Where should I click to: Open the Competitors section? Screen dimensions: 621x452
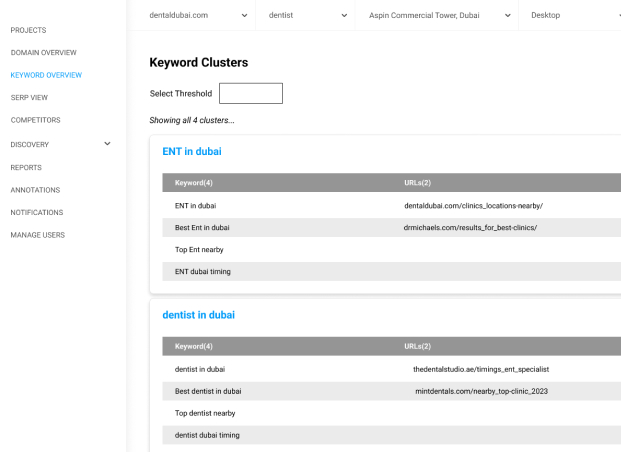[35, 120]
